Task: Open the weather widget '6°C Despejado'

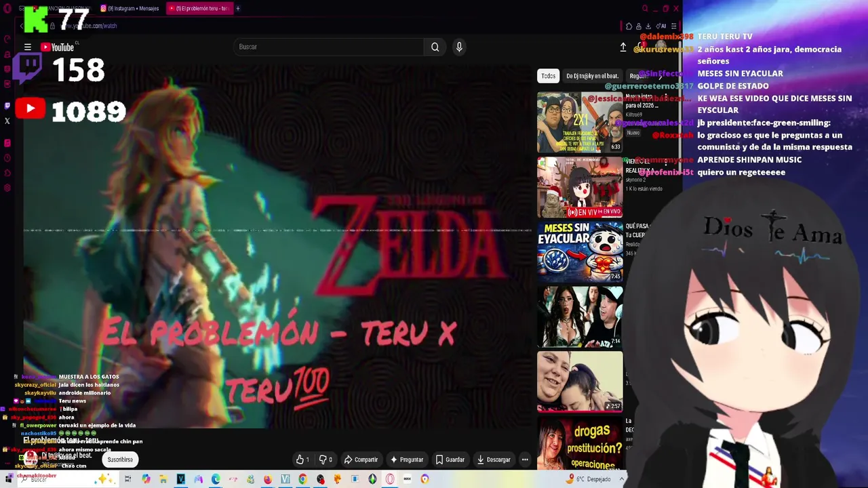Action: (x=589, y=479)
